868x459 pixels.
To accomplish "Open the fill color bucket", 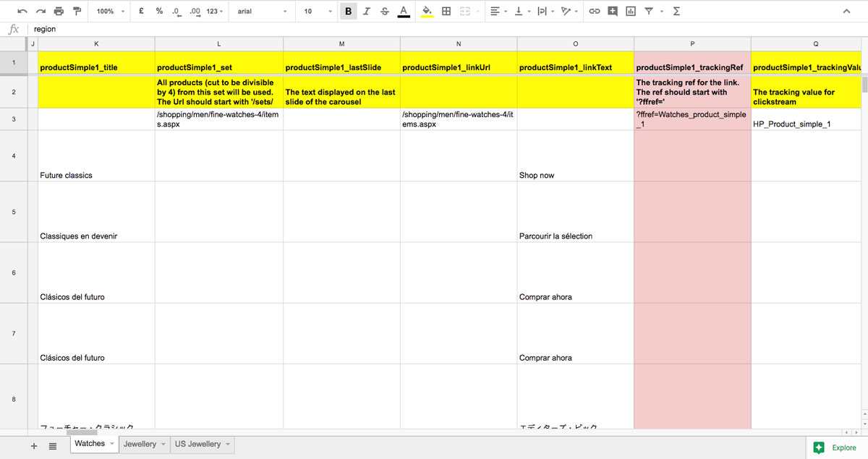I will [x=427, y=12].
